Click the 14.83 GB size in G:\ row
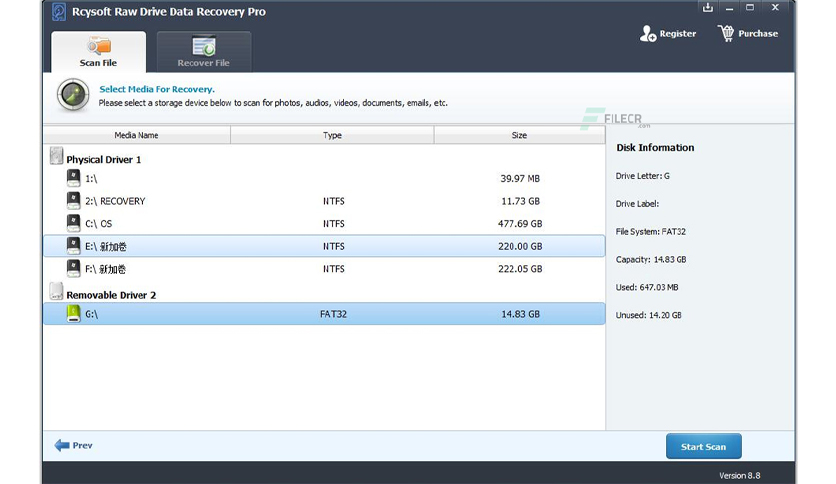Image resolution: width=836 pixels, height=484 pixels. [520, 314]
